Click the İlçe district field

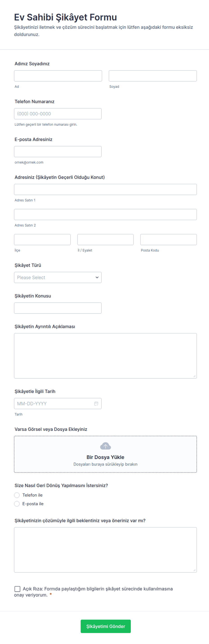pyautogui.click(x=42, y=240)
